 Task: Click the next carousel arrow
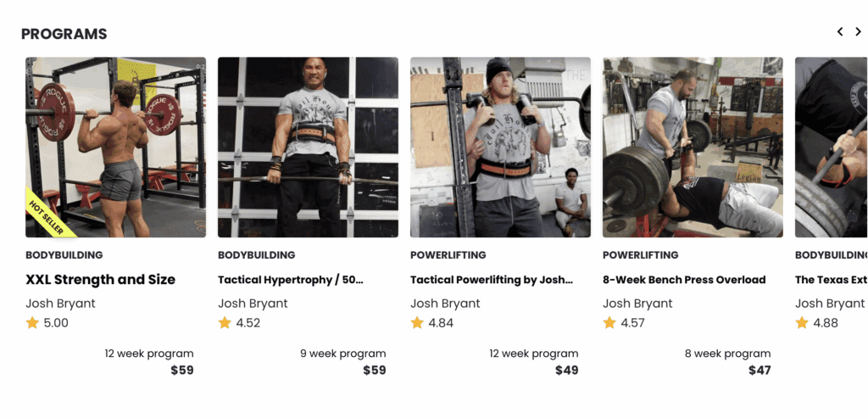coord(858,32)
